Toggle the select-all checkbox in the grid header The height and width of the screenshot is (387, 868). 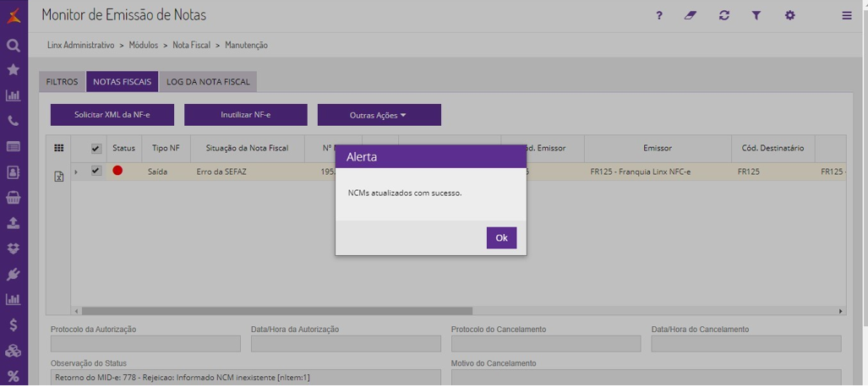(96, 149)
